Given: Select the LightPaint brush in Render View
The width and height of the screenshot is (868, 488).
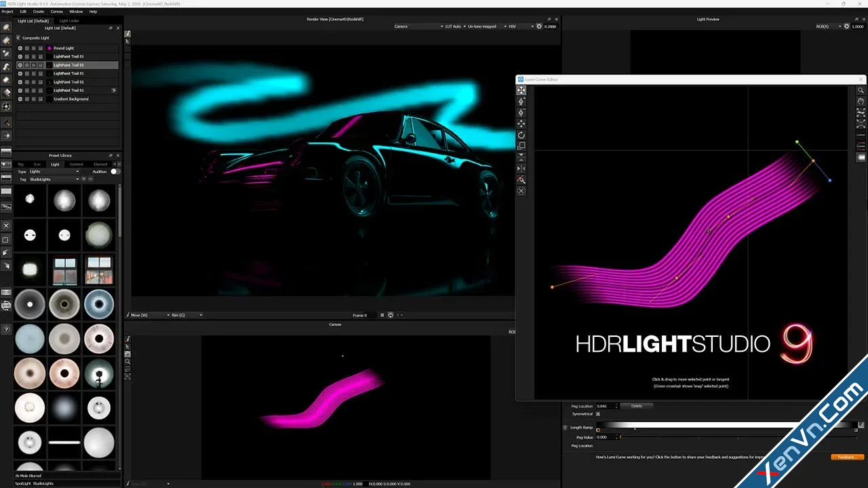Looking at the screenshot, I should (127, 33).
